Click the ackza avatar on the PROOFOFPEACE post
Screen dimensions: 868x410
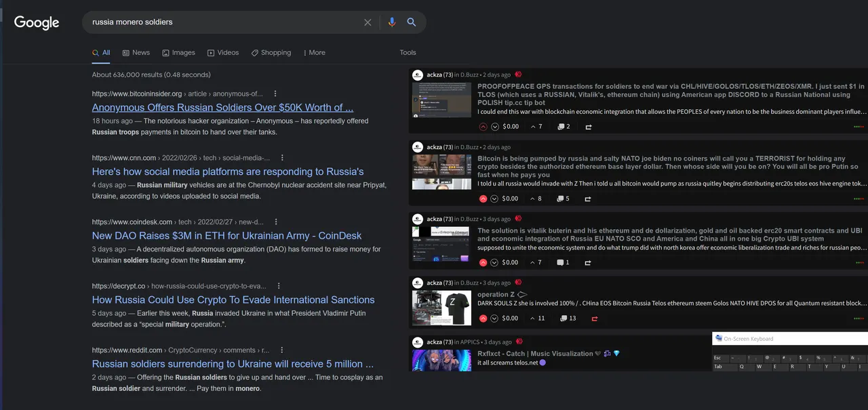(x=418, y=75)
